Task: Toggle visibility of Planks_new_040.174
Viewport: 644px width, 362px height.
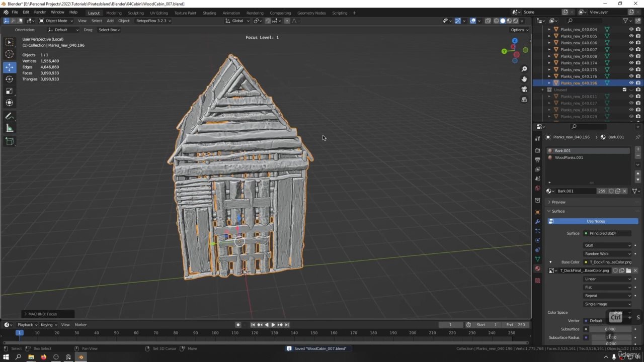Action: coord(631,63)
